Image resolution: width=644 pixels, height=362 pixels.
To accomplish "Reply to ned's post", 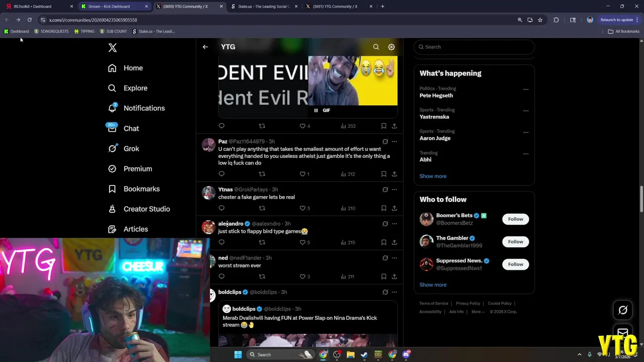I will coord(221,277).
